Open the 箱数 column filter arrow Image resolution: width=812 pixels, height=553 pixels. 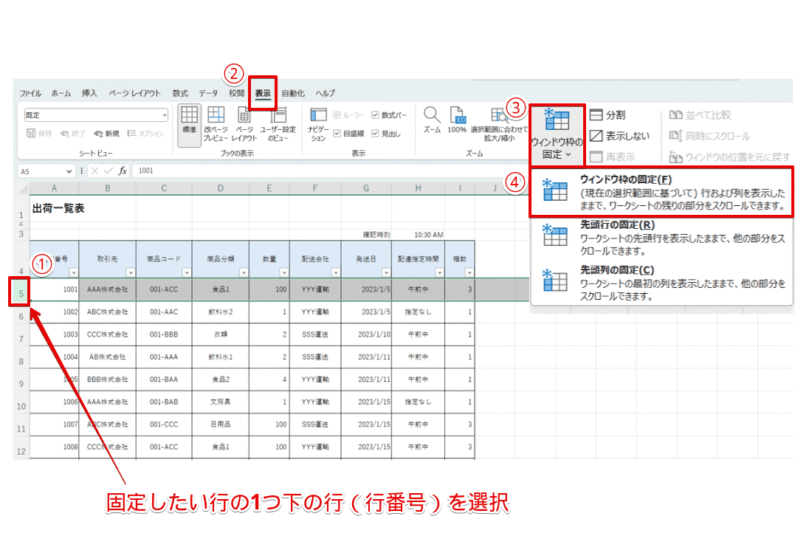coord(469,272)
